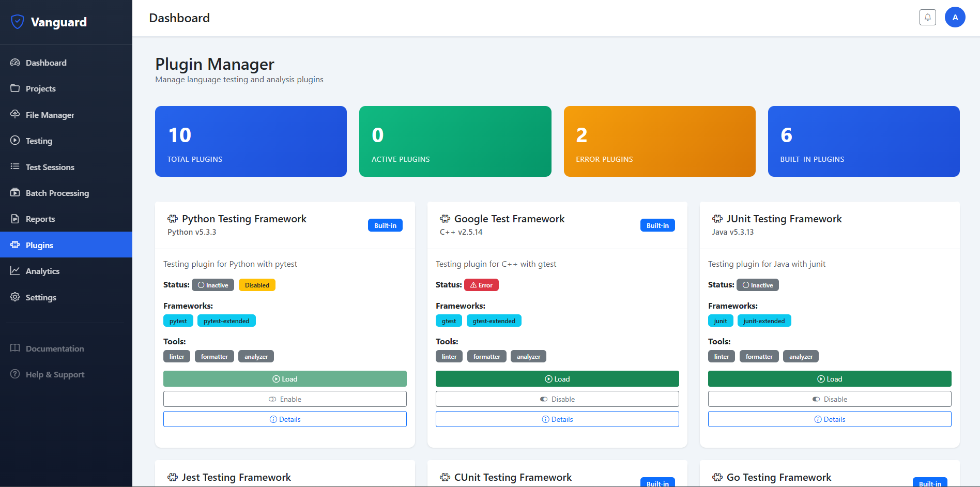Go to Batch Processing page
This screenshot has height=487, width=980.
57,193
